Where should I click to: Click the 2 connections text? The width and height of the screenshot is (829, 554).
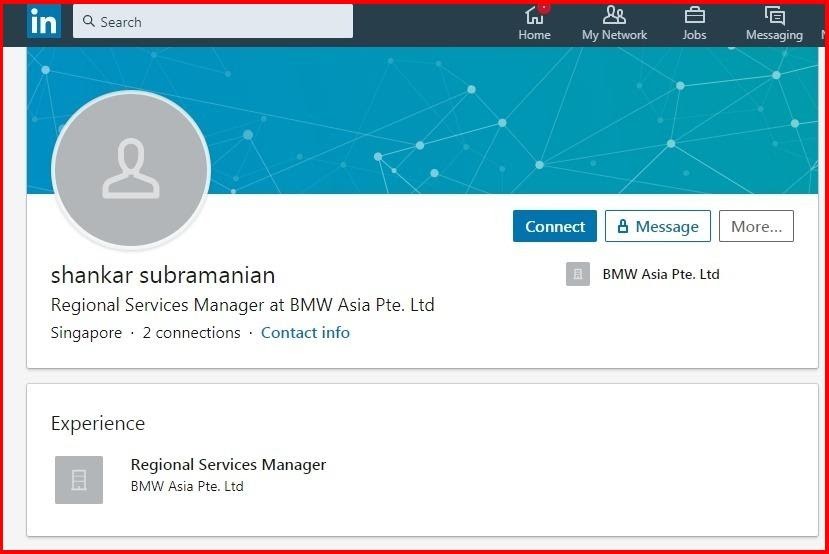191,333
